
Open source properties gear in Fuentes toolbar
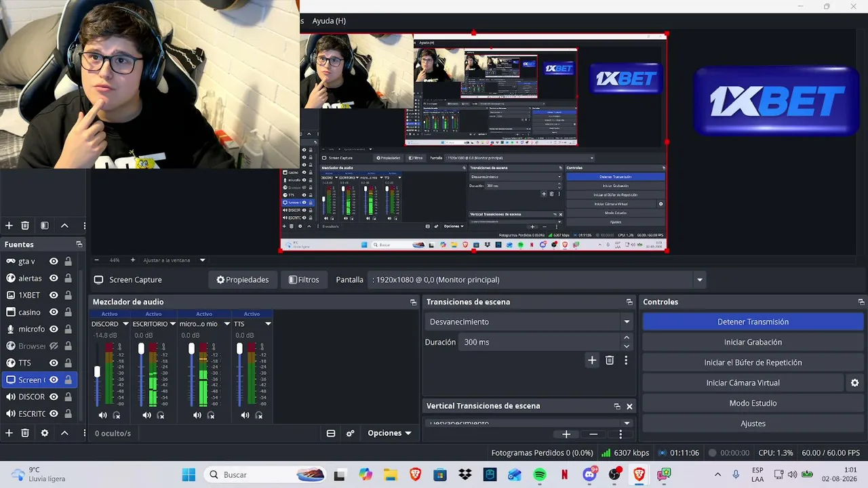click(x=45, y=432)
